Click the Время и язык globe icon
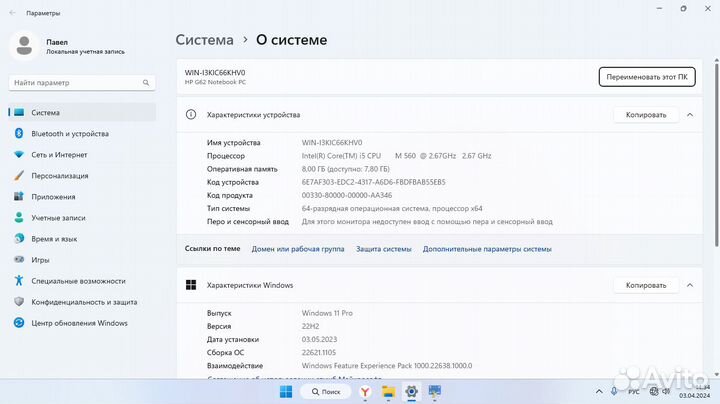The width and height of the screenshot is (720, 404). pyautogui.click(x=19, y=238)
